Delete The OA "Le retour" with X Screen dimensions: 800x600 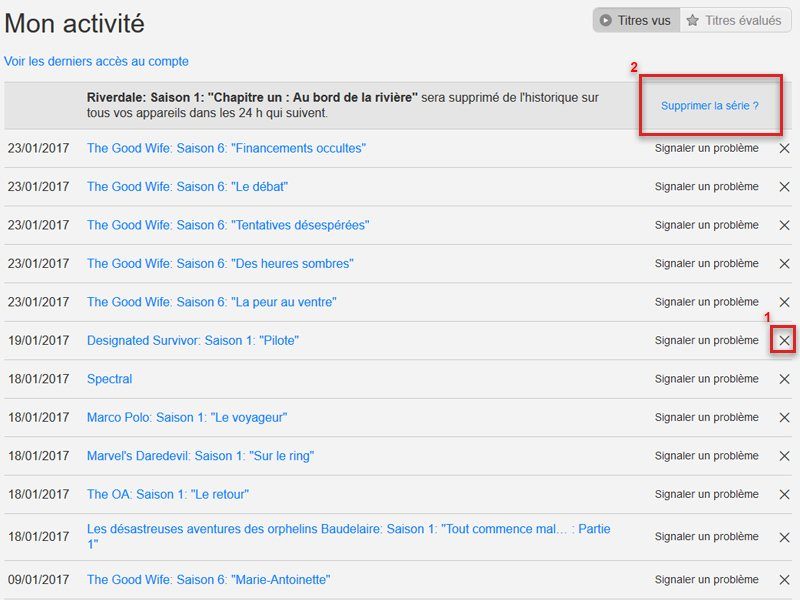click(x=784, y=494)
